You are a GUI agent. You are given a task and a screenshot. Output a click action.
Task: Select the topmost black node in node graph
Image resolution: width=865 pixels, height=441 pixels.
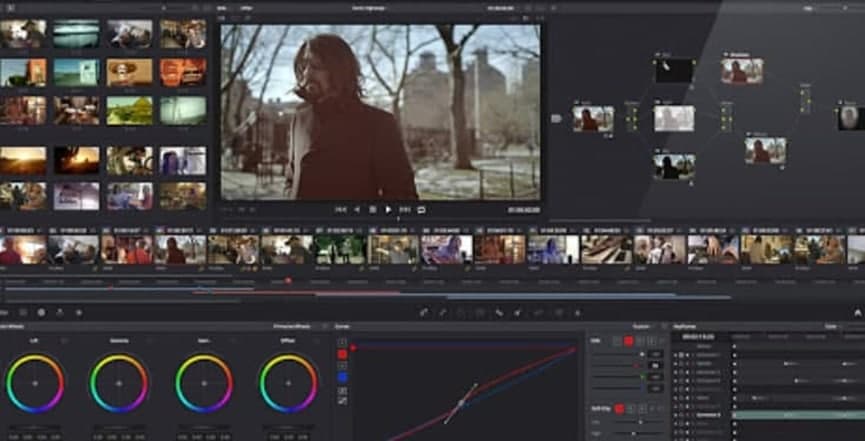(x=674, y=70)
